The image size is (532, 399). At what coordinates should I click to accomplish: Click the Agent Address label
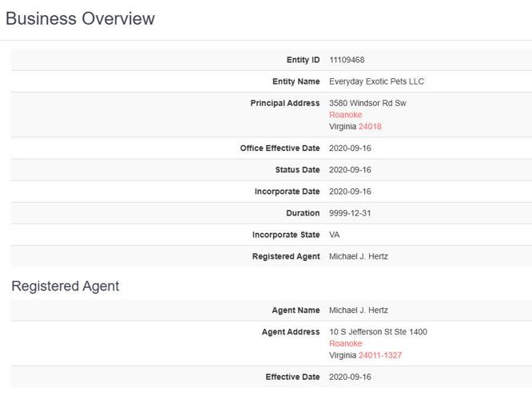click(x=291, y=332)
